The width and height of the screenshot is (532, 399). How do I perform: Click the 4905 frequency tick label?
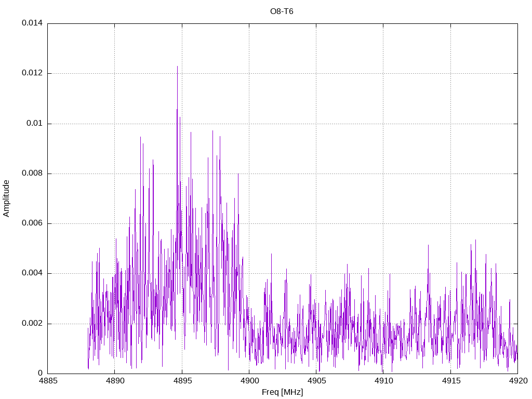[x=316, y=381]
